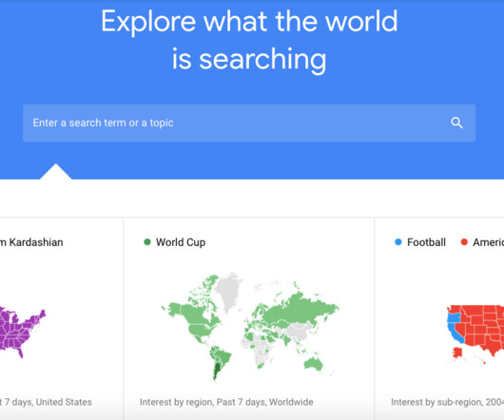Select dark green Argentina on the world map
504x420 pixels.
point(218,371)
